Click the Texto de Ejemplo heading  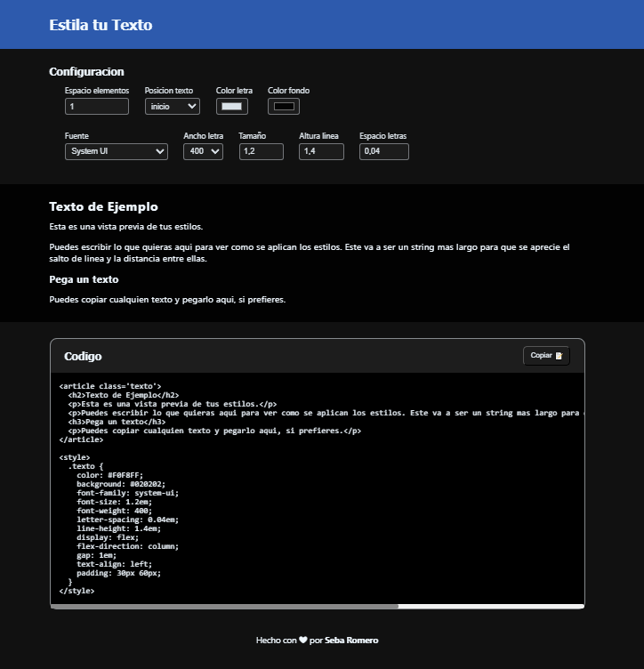(103, 206)
